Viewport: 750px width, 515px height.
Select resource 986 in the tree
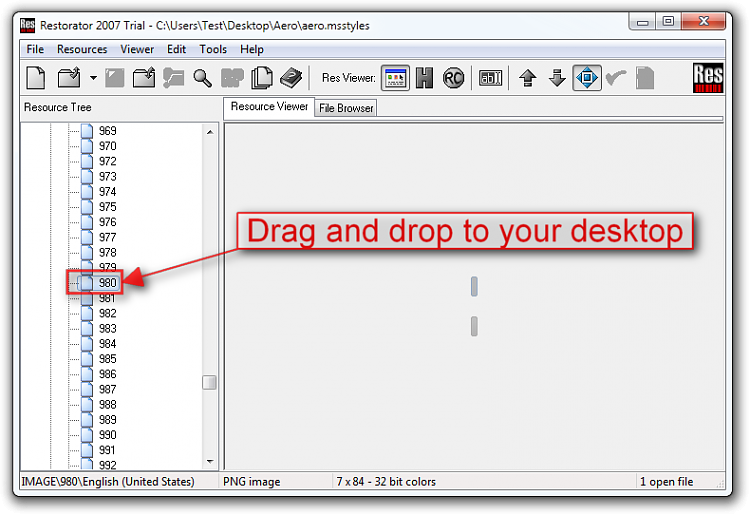108,374
